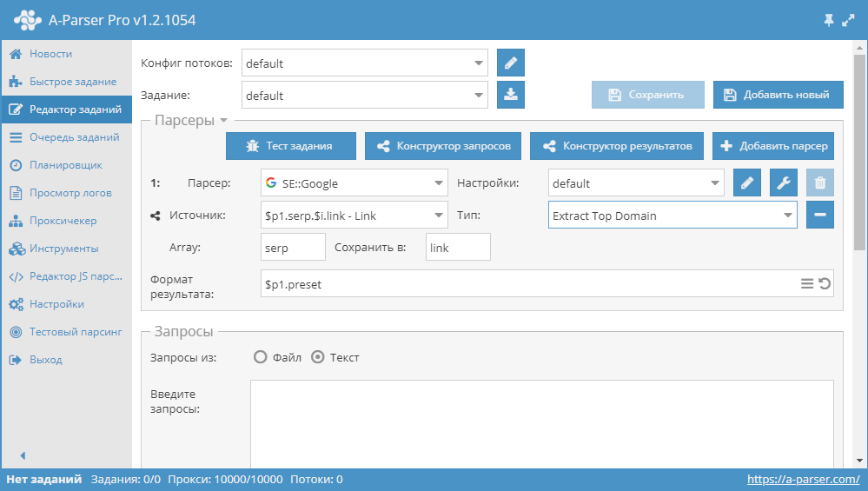Click share icon beside Источник
Viewport: 868px width, 491px height.
(x=155, y=216)
